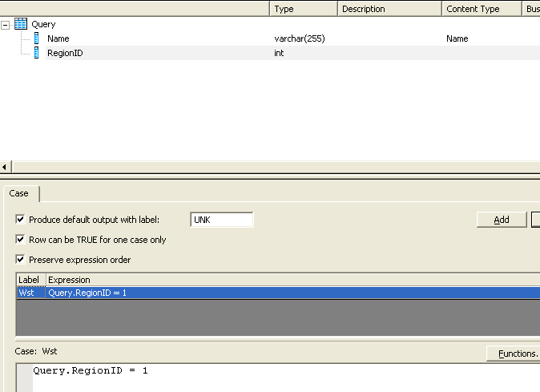Open the Functions button
Screen dimensions: 540x392
[513, 354]
